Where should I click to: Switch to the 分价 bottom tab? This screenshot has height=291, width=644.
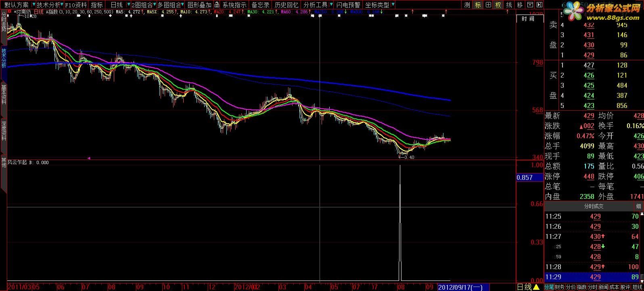(x=571, y=287)
